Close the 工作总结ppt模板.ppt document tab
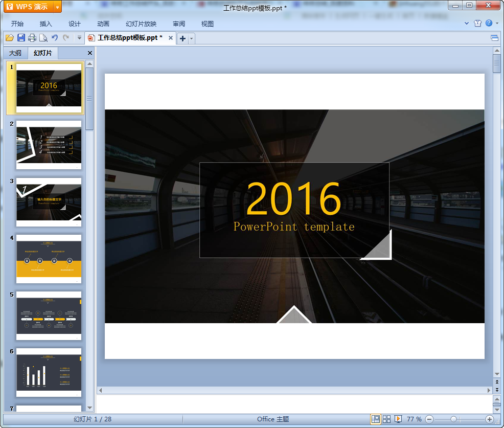Screen dimensions: 504x428 [171, 38]
